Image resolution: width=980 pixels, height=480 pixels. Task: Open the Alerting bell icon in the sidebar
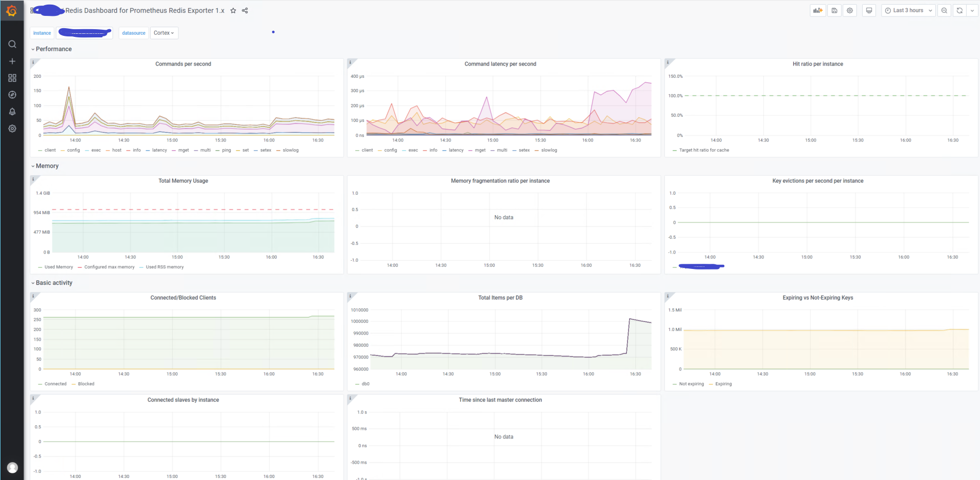click(x=12, y=111)
